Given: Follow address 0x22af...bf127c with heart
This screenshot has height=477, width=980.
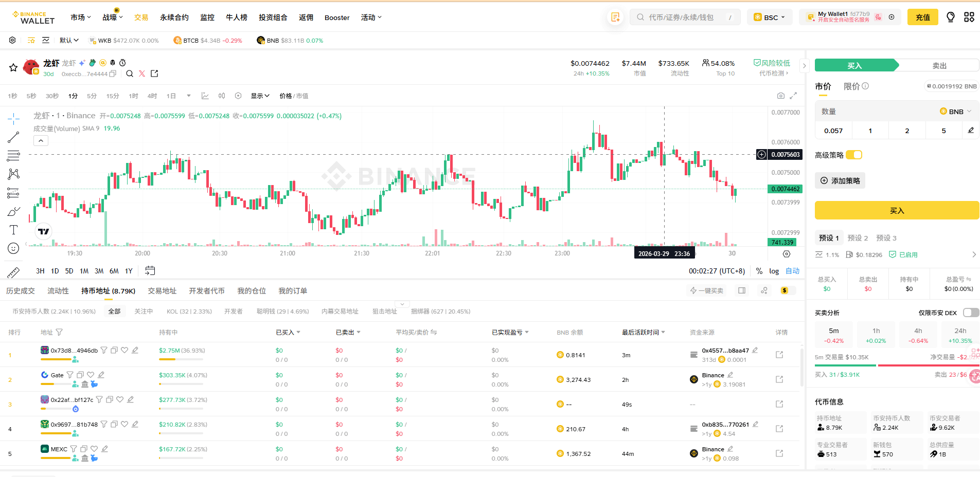Looking at the screenshot, I should (120, 399).
